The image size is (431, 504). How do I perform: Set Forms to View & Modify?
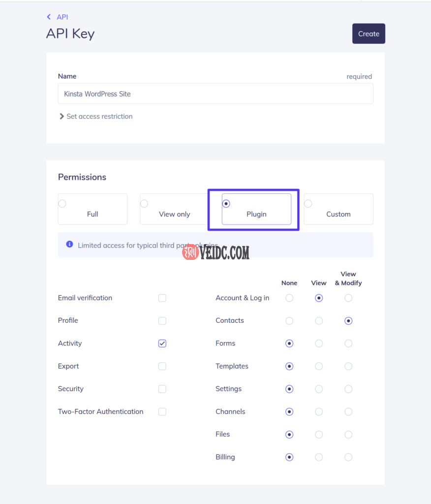click(348, 344)
